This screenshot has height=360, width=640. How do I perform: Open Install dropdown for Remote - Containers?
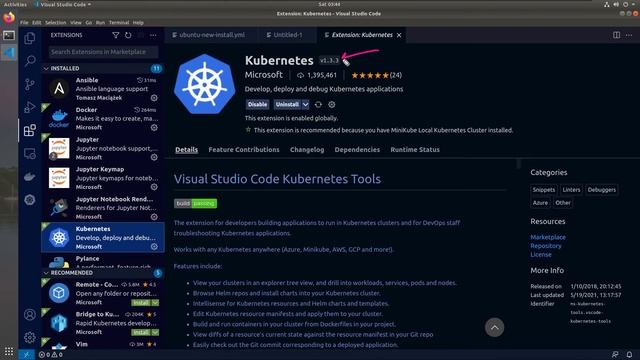coord(156,303)
